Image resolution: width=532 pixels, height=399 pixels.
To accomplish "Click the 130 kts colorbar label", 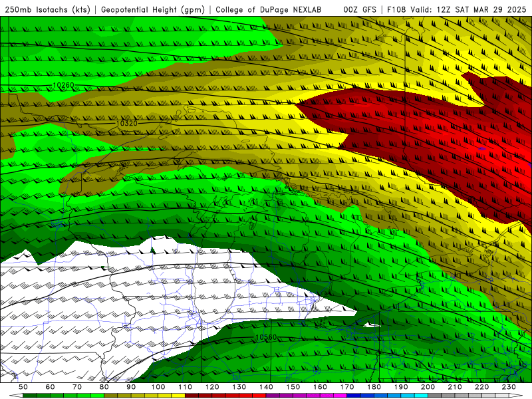I will click(x=239, y=387).
